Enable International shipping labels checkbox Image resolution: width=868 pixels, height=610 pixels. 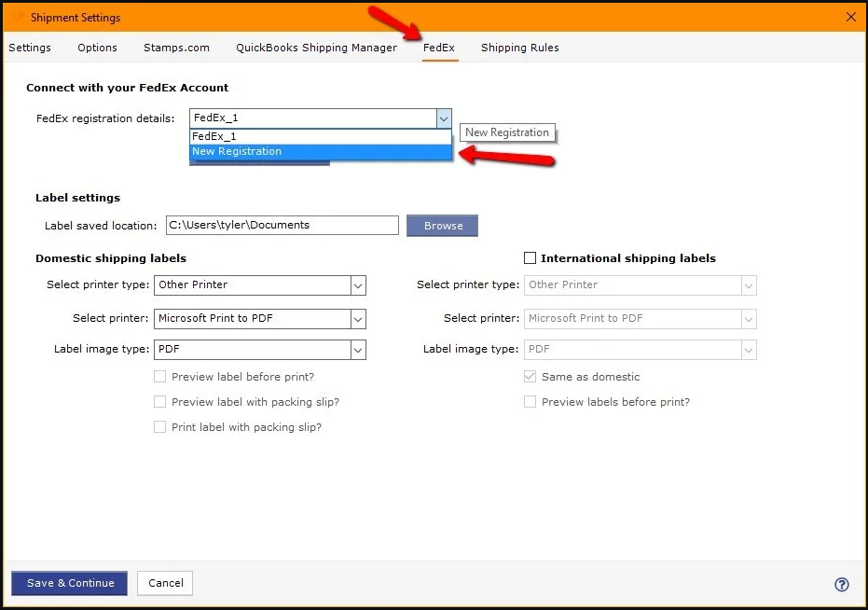pos(530,258)
